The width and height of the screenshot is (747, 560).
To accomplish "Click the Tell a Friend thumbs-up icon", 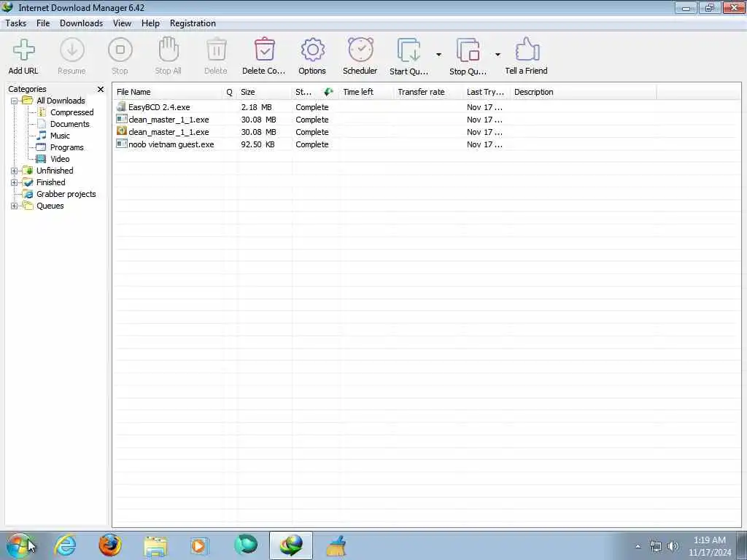I will [527, 50].
